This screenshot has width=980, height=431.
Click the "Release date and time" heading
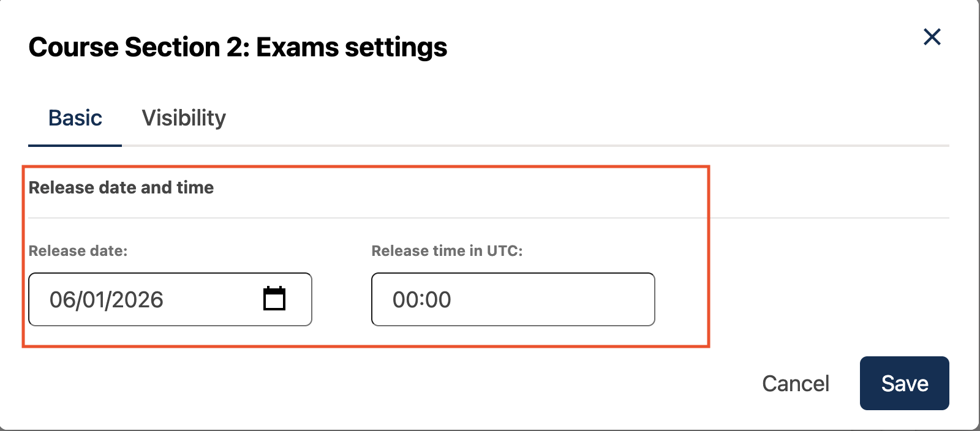(121, 187)
